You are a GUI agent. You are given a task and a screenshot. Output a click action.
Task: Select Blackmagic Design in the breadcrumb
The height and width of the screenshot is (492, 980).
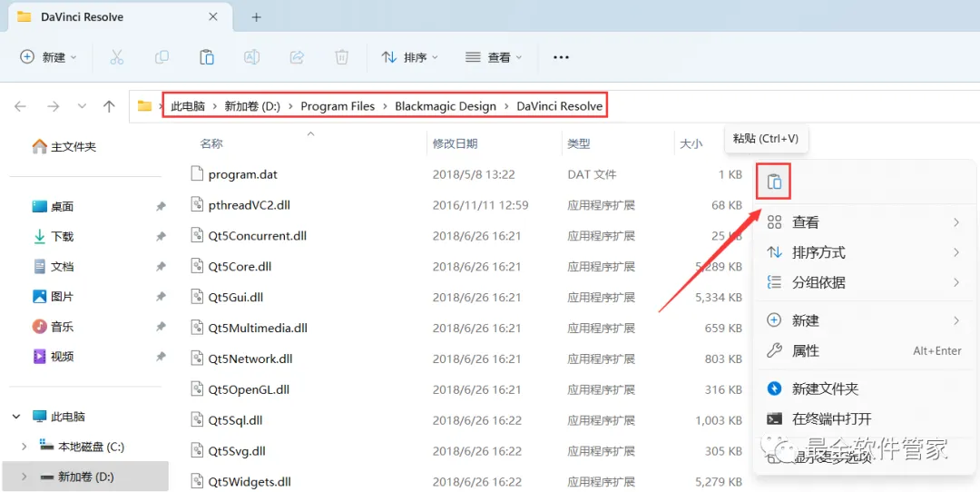[x=446, y=106]
